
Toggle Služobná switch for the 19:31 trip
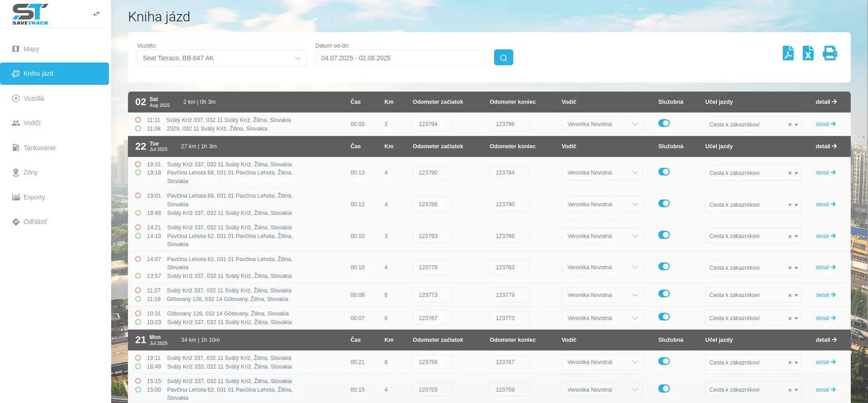tap(664, 172)
